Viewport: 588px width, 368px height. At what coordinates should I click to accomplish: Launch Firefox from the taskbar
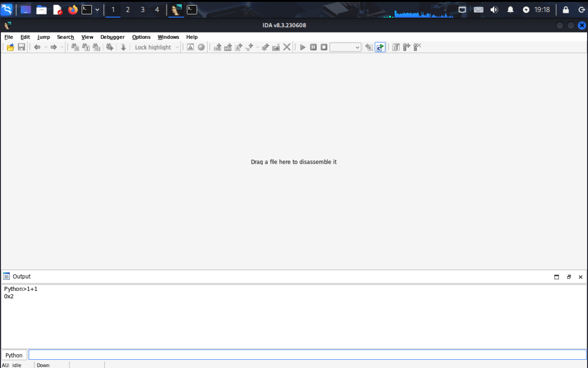(x=73, y=10)
